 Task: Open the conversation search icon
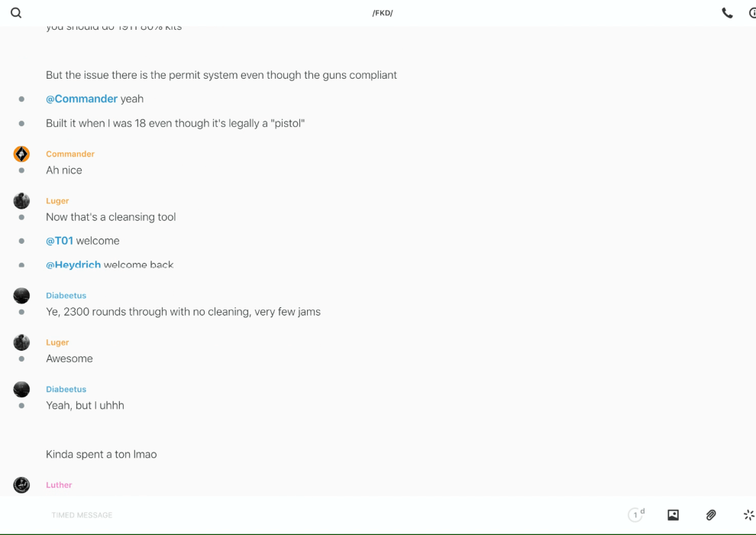point(16,13)
